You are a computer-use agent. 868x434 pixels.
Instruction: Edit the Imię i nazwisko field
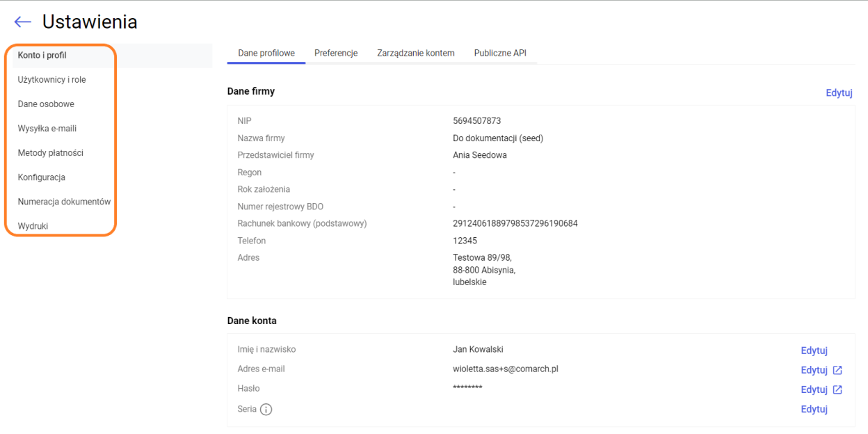coord(814,351)
